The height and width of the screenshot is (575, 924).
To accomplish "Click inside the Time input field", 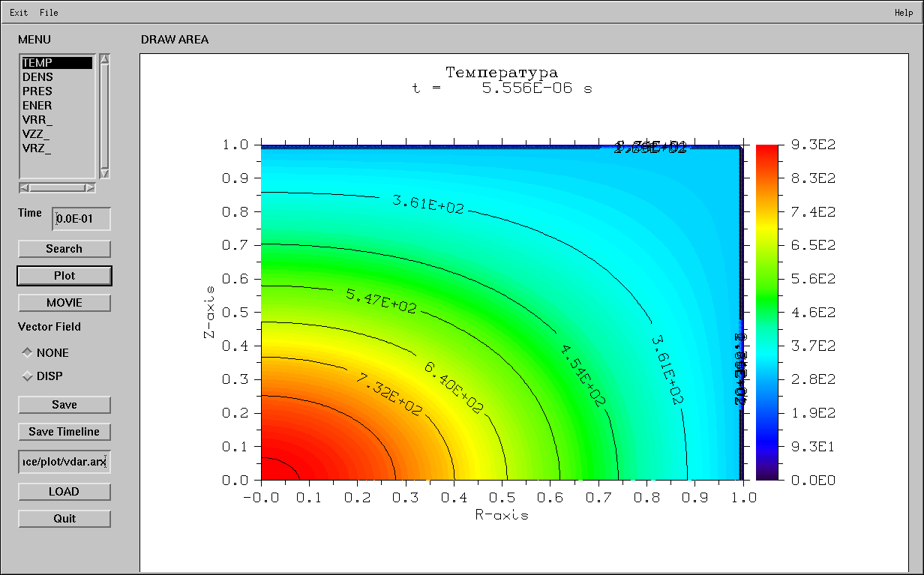I will [x=80, y=218].
